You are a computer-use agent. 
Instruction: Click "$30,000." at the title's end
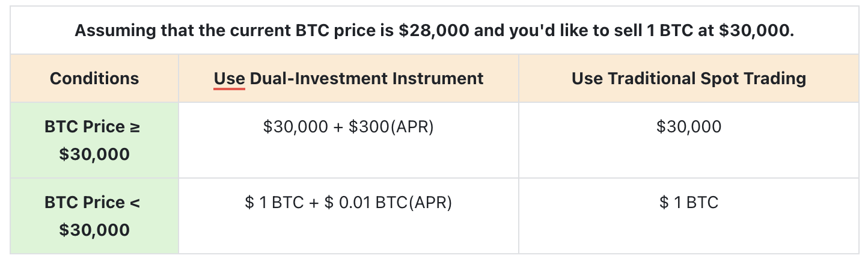click(756, 31)
